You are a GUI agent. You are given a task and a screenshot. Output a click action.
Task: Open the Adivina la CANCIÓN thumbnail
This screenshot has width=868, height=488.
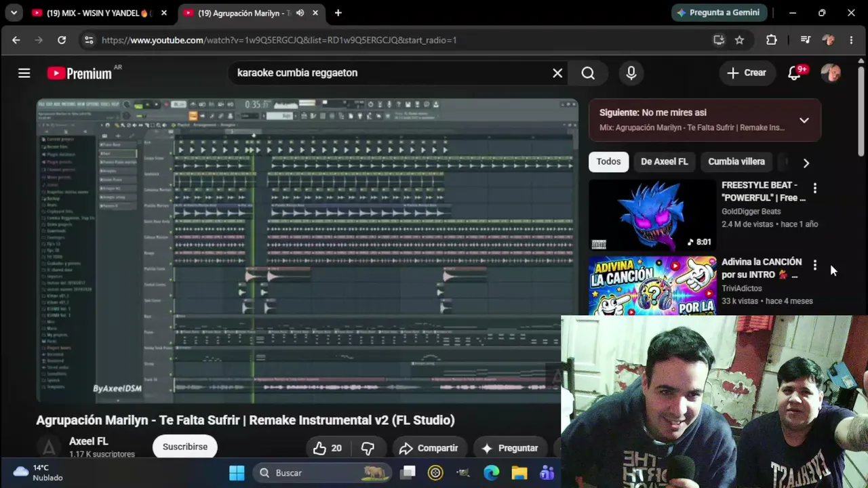(x=652, y=285)
